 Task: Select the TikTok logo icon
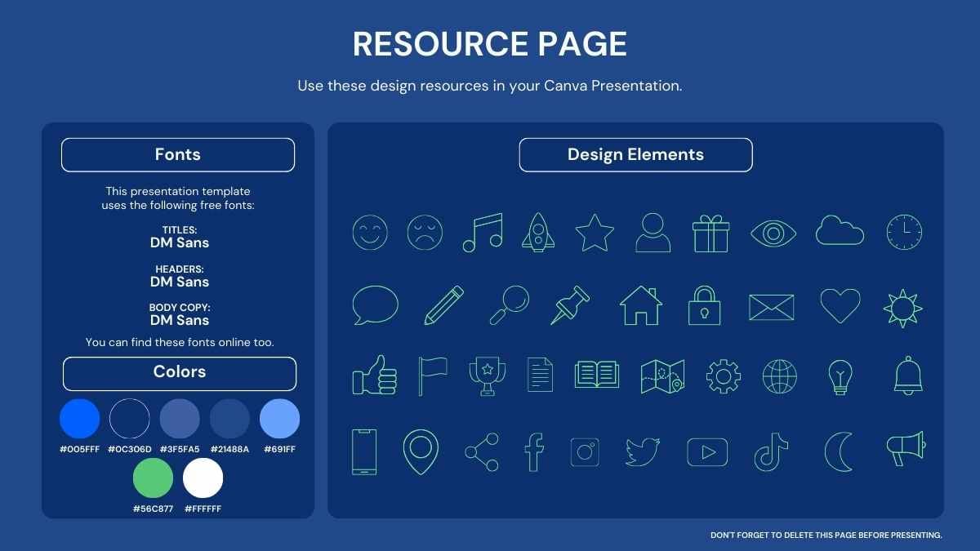[x=771, y=452]
